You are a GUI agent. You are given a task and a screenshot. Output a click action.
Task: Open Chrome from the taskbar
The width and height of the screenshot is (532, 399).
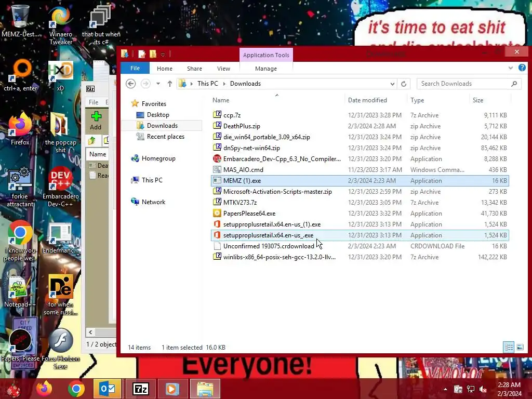[x=76, y=389]
